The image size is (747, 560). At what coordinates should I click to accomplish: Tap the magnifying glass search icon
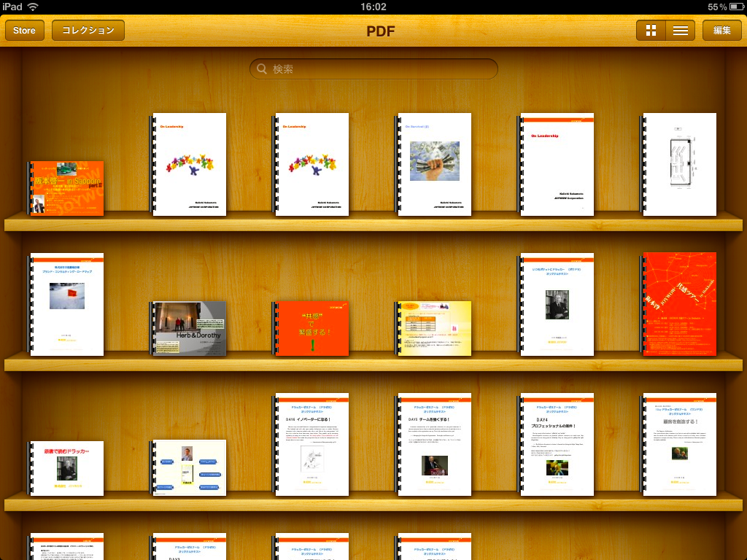pyautogui.click(x=261, y=69)
